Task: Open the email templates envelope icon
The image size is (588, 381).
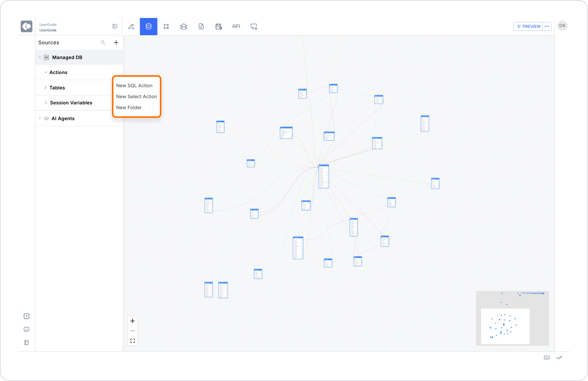Action: 183,27
